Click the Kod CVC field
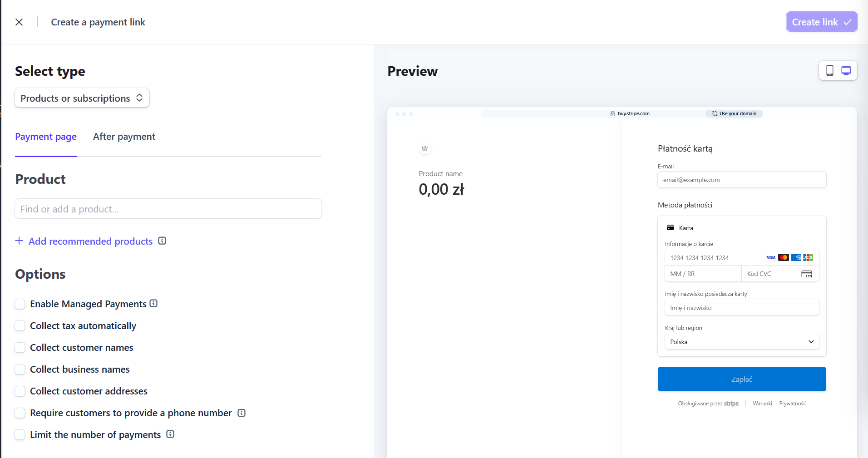 [x=780, y=274]
